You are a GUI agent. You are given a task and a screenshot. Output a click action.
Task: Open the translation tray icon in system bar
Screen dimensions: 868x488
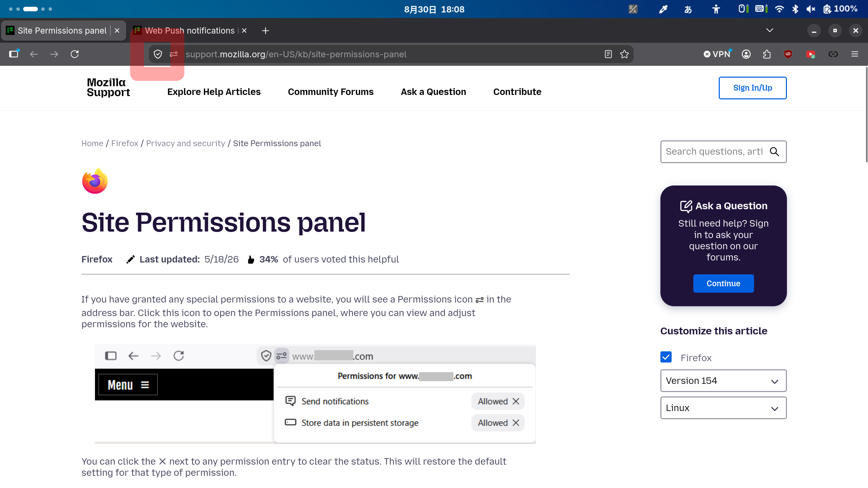click(x=633, y=9)
